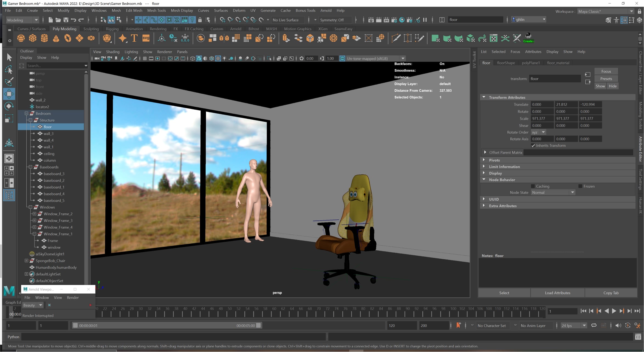Expand the SpongeBob_Chair group in Outliner
644x352 pixels.
pyautogui.click(x=26, y=261)
